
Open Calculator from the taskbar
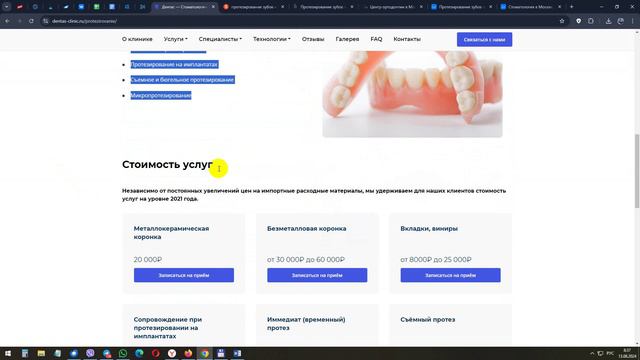tap(25, 353)
